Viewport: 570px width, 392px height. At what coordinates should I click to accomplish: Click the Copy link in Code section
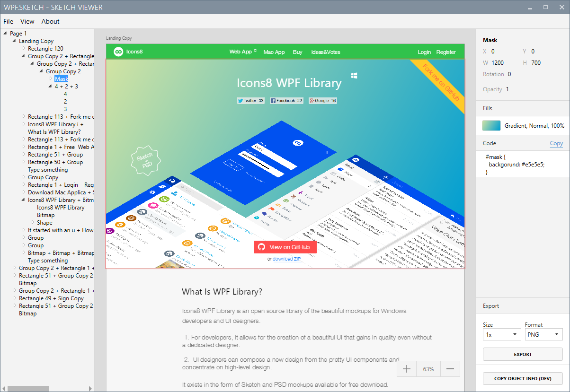[556, 143]
